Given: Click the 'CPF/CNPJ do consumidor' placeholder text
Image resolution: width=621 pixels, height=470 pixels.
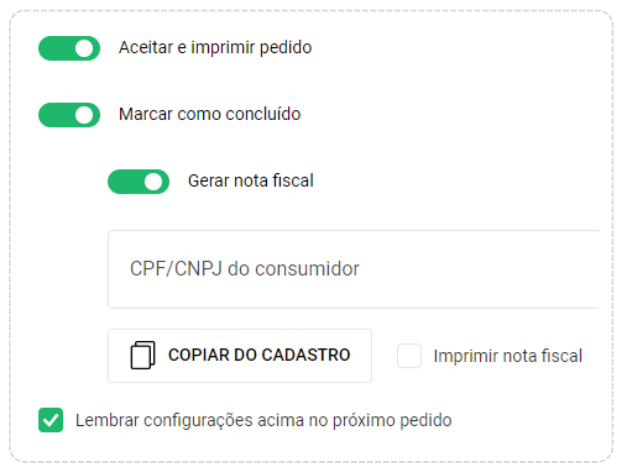Looking at the screenshot, I should point(244,269).
